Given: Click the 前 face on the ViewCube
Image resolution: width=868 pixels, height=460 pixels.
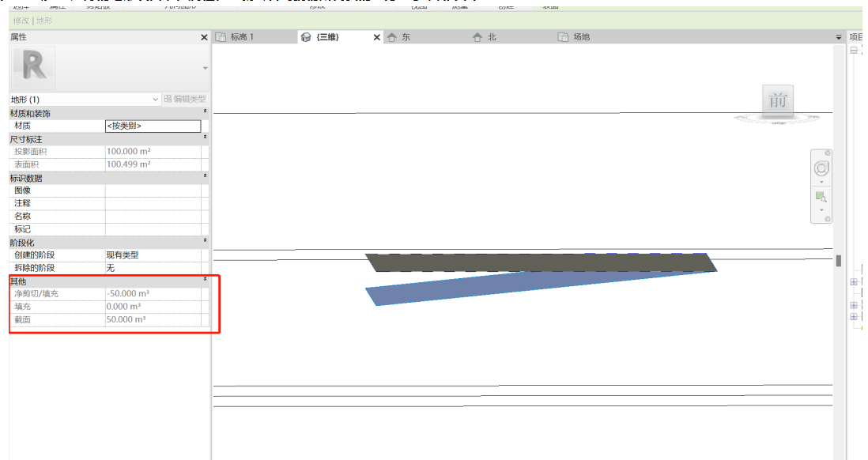Looking at the screenshot, I should click(778, 100).
